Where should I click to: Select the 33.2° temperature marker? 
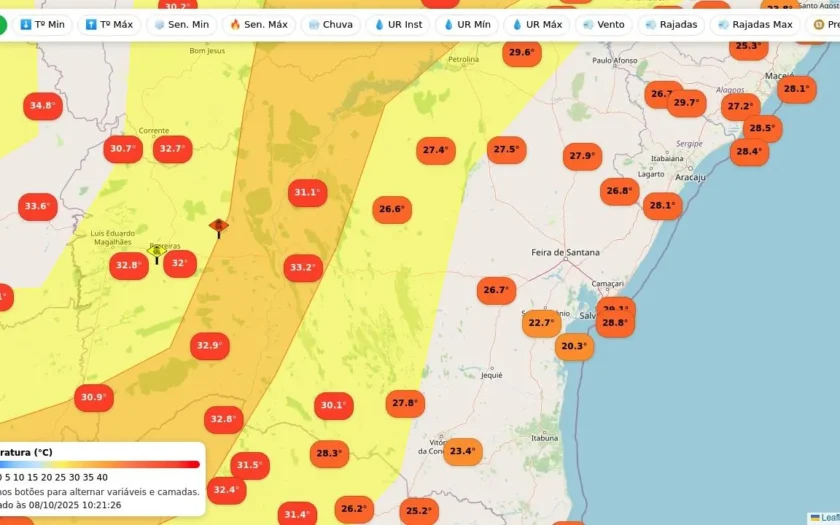303,268
